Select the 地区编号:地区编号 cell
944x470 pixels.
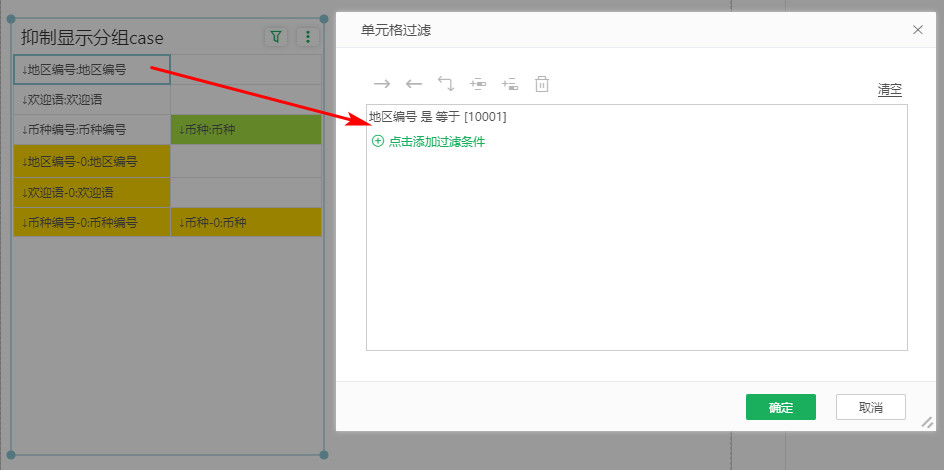click(92, 70)
